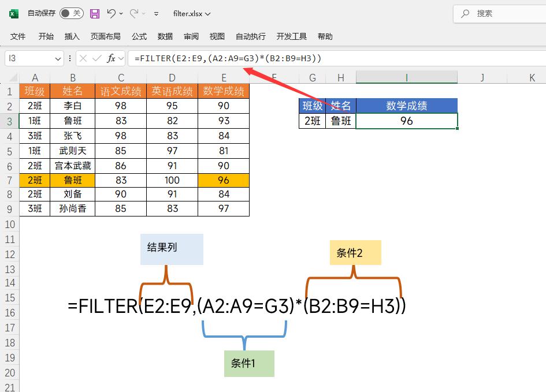
Task: Select column C header
Action: point(121,77)
